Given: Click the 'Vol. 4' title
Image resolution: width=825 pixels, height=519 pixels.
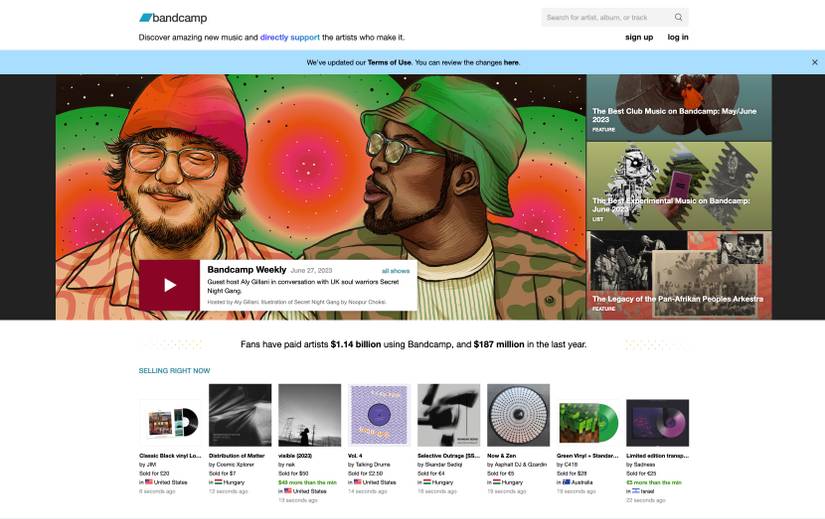Looking at the screenshot, I should click(x=355, y=456).
